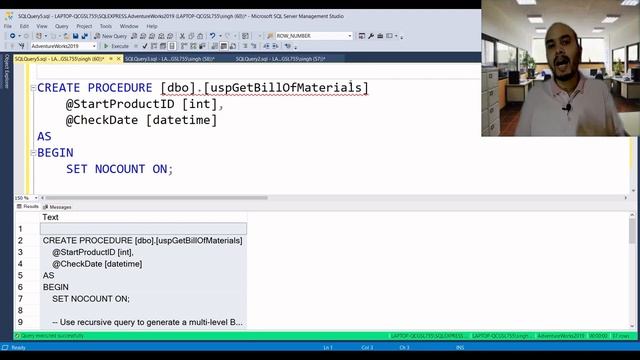Undo the last action with the undo arrow

point(213,36)
